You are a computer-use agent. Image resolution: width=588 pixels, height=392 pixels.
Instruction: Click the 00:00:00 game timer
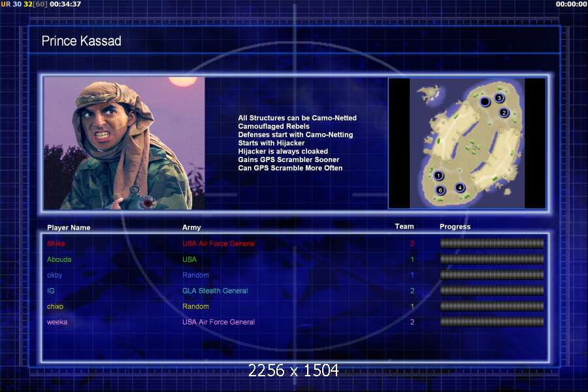571,4
